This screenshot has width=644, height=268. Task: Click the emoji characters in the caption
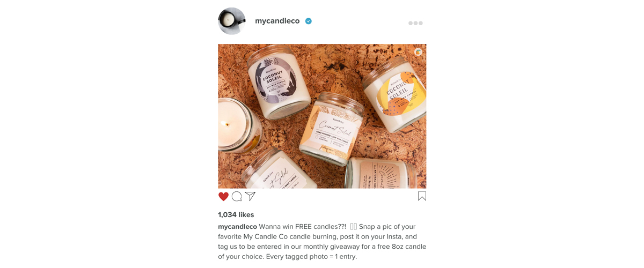click(353, 227)
